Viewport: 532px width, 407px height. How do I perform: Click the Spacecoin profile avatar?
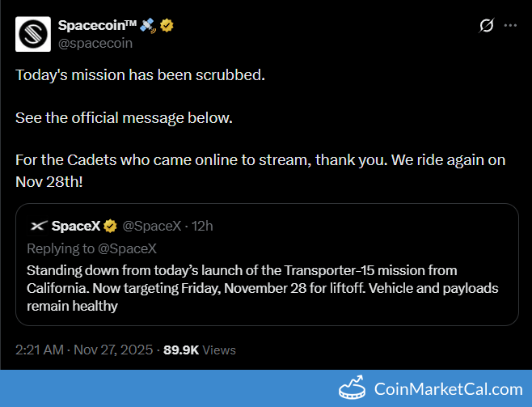click(33, 33)
